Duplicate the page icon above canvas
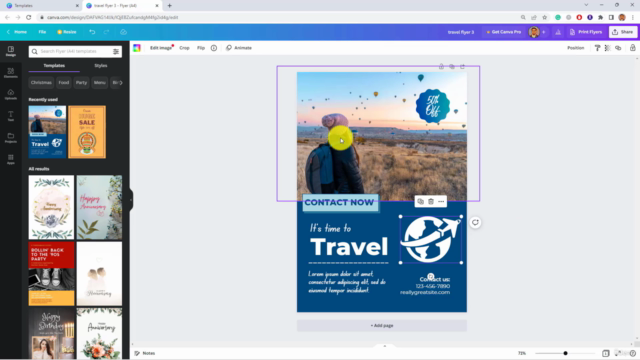 [x=452, y=67]
